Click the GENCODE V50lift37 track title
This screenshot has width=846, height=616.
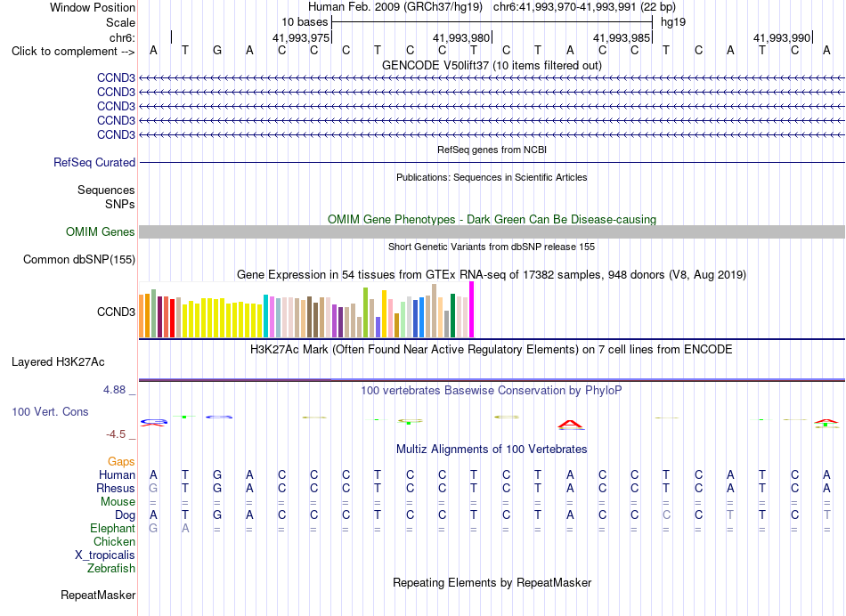click(492, 65)
